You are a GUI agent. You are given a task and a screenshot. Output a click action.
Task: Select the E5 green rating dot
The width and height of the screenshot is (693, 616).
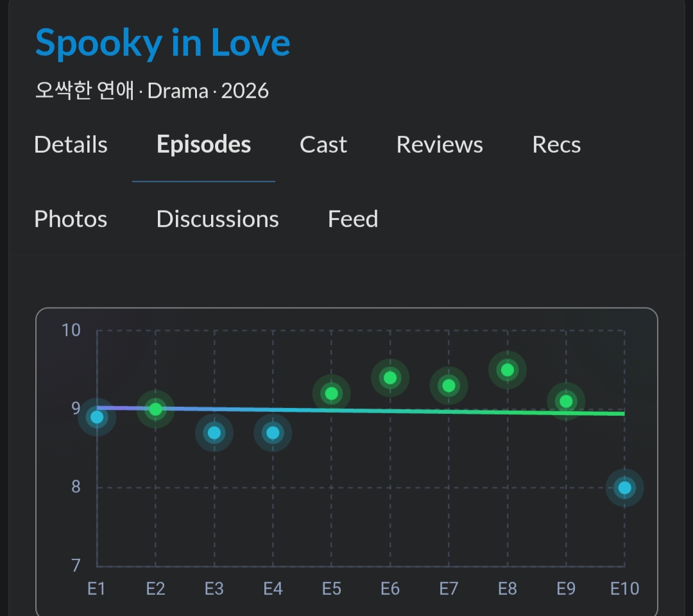click(x=332, y=393)
